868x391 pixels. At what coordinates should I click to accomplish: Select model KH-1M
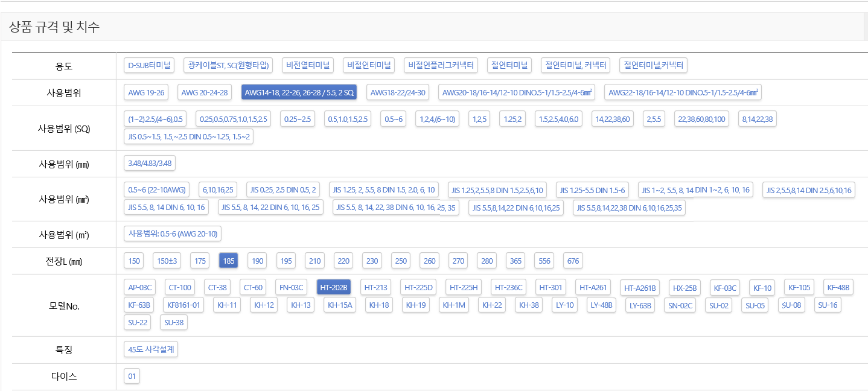point(455,305)
